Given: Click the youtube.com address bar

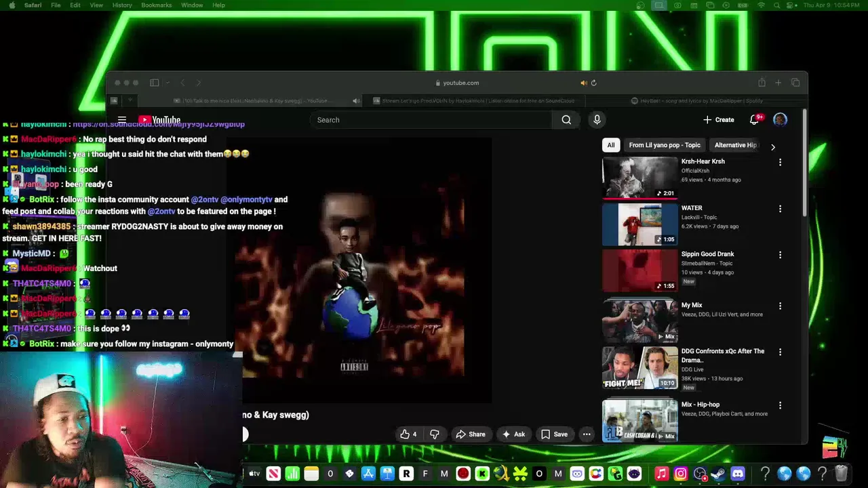Looking at the screenshot, I should click(x=457, y=83).
